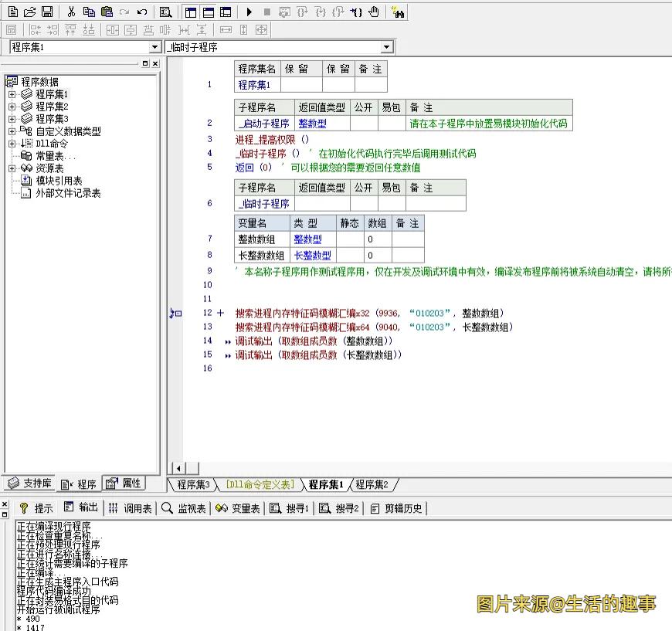Paste from the clipboard icon
The width and height of the screenshot is (672, 631).
pyautogui.click(x=105, y=12)
